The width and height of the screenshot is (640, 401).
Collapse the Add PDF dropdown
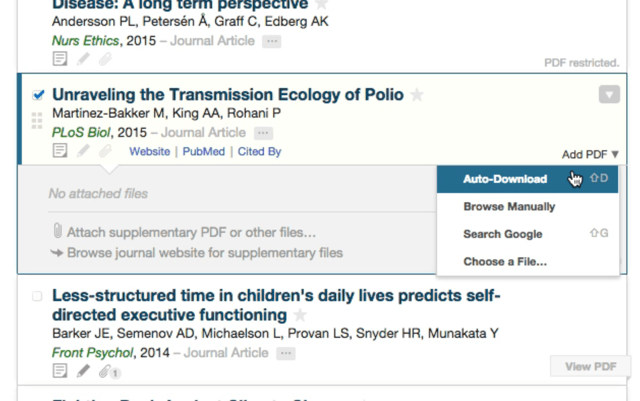590,154
